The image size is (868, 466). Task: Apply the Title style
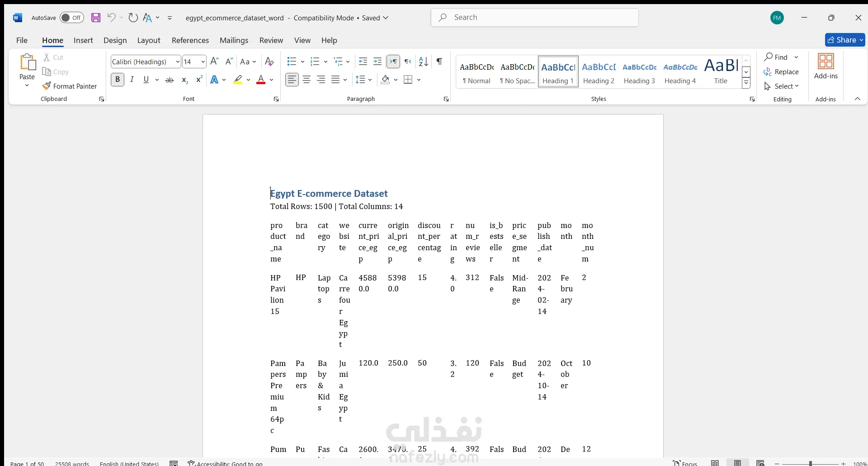(721, 71)
